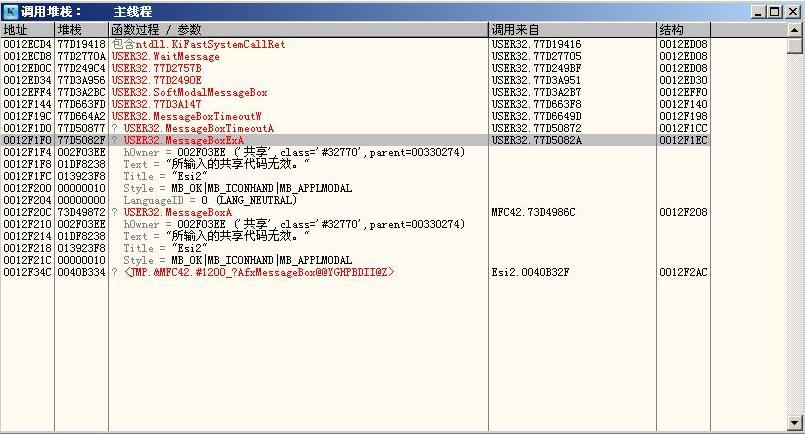Click frame value 0012F1EC

[683, 140]
